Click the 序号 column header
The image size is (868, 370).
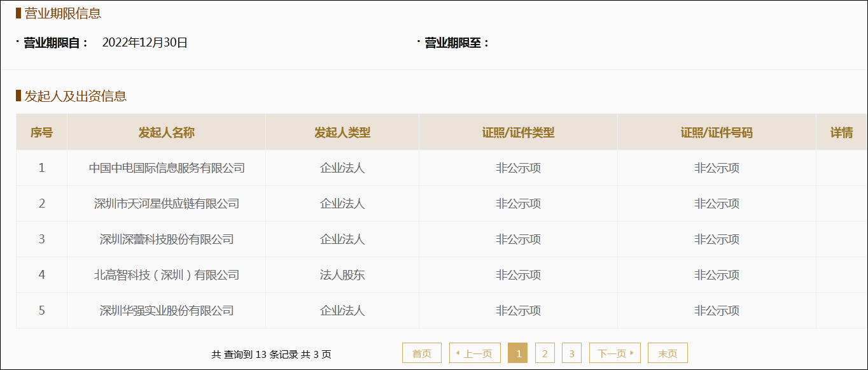41,132
